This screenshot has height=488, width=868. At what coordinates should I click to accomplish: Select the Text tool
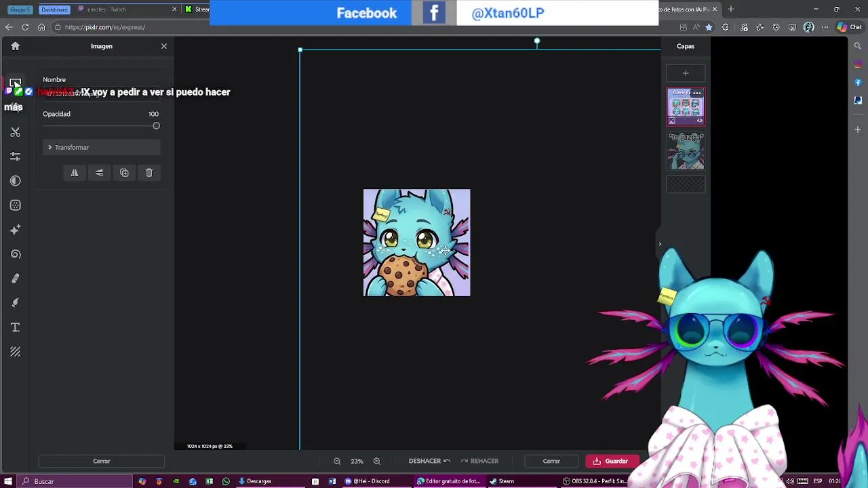(x=15, y=327)
